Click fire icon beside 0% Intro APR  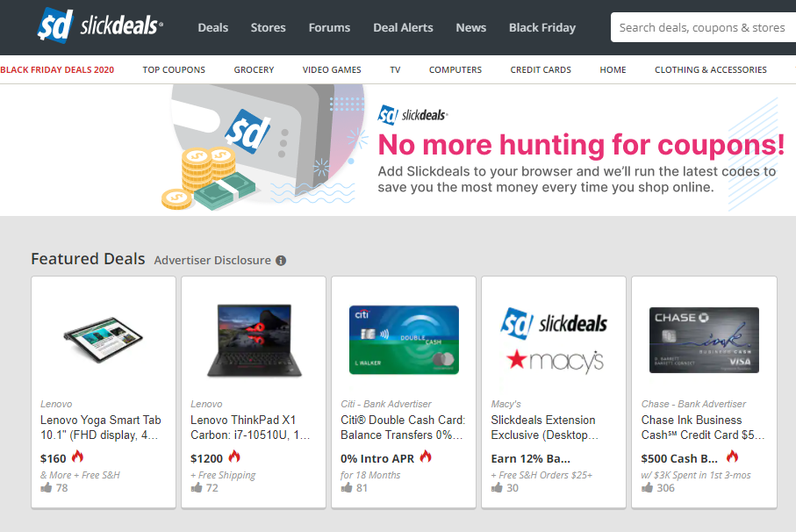pyautogui.click(x=426, y=457)
